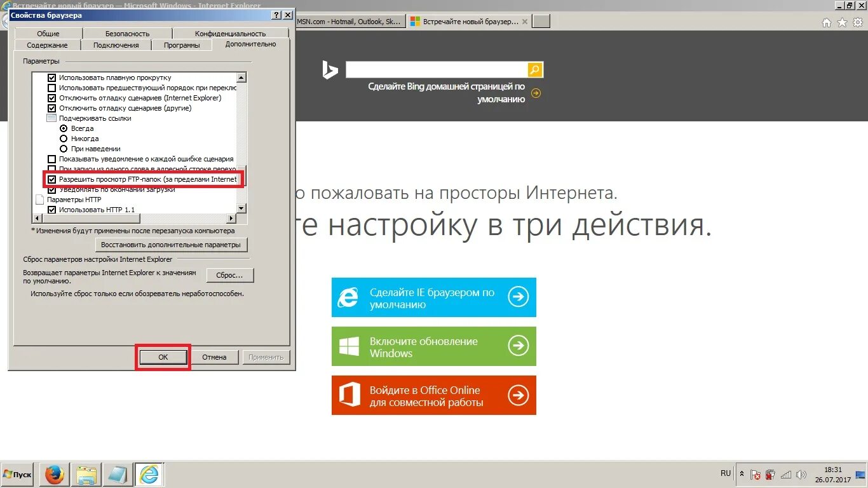Switch to Internet Explorer taskbar icon
This screenshot has width=868, height=488.
coord(149,475)
